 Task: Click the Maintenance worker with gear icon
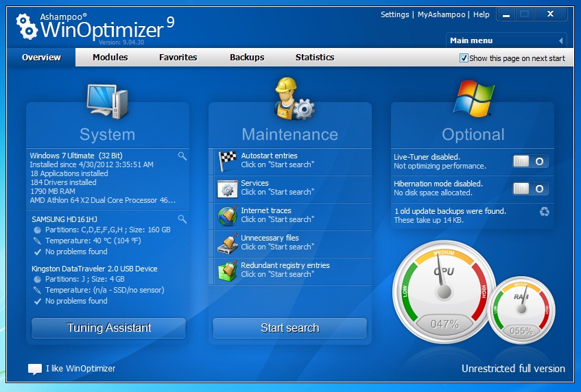pos(294,99)
